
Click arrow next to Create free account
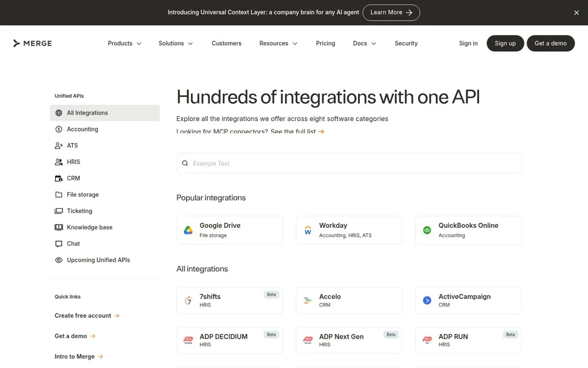point(117,316)
